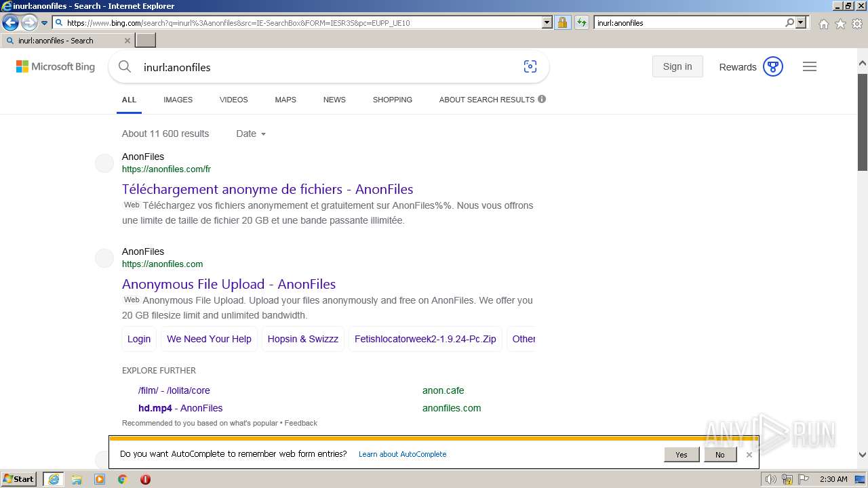Screen dimensions: 868x488
Task: Close the inurl:anonfiles tab
Action: click(x=127, y=41)
